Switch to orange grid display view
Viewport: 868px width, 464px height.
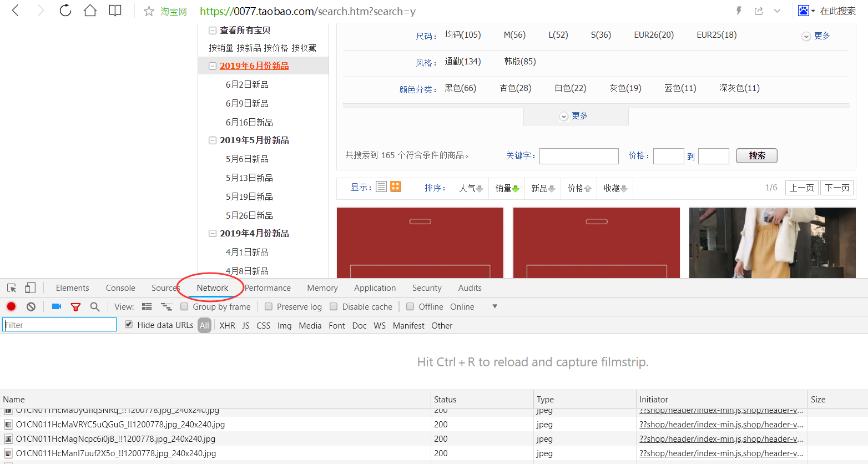click(x=396, y=186)
